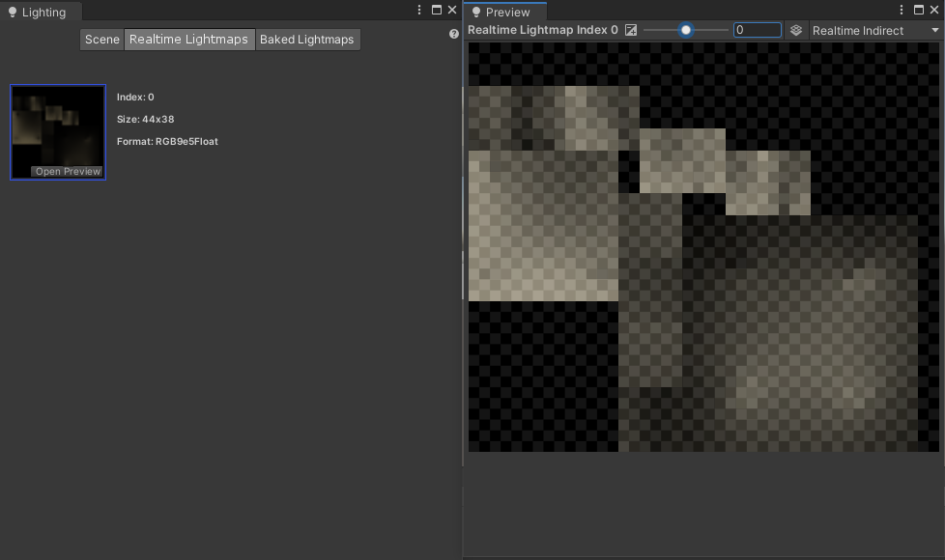Close the Preview panel
The image size is (945, 560).
coord(934,10)
